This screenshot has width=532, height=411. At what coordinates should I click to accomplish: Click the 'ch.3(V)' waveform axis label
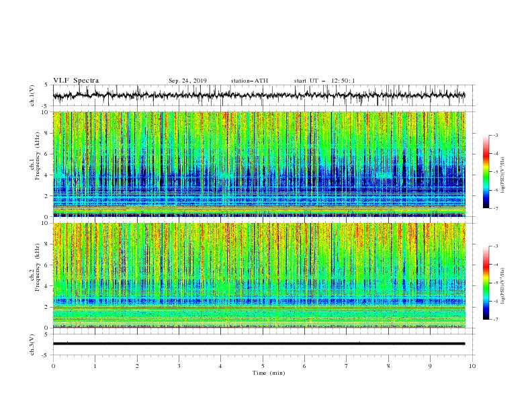pos(32,345)
